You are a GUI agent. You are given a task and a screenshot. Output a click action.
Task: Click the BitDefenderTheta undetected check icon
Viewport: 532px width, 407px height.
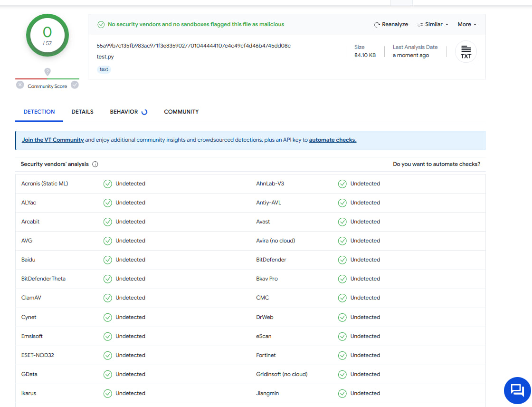coord(107,279)
